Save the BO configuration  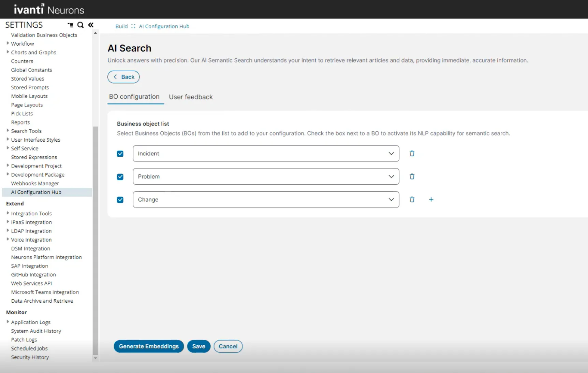tap(199, 346)
